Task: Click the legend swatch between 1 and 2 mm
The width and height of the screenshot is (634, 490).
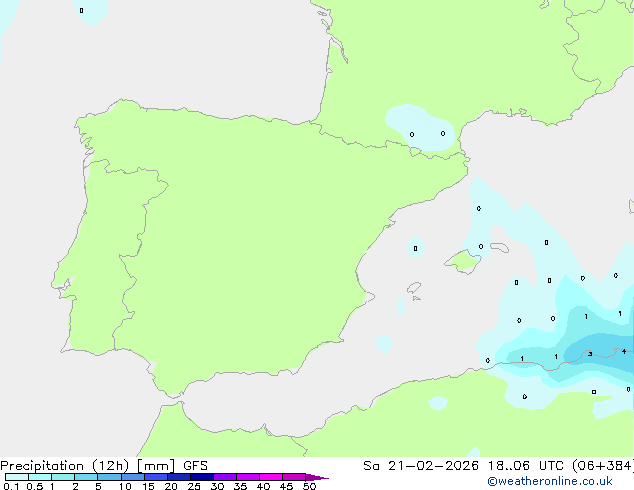Action: (x=63, y=478)
